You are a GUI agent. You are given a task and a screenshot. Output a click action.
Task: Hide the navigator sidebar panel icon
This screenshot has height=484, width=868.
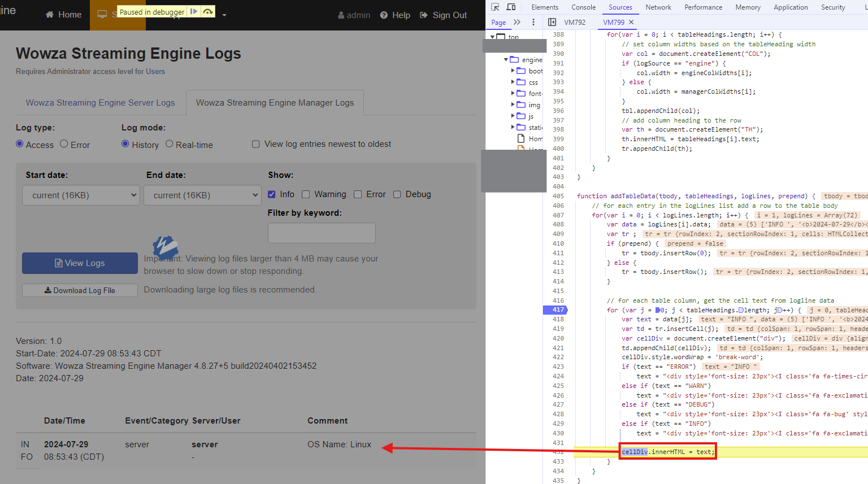point(552,22)
